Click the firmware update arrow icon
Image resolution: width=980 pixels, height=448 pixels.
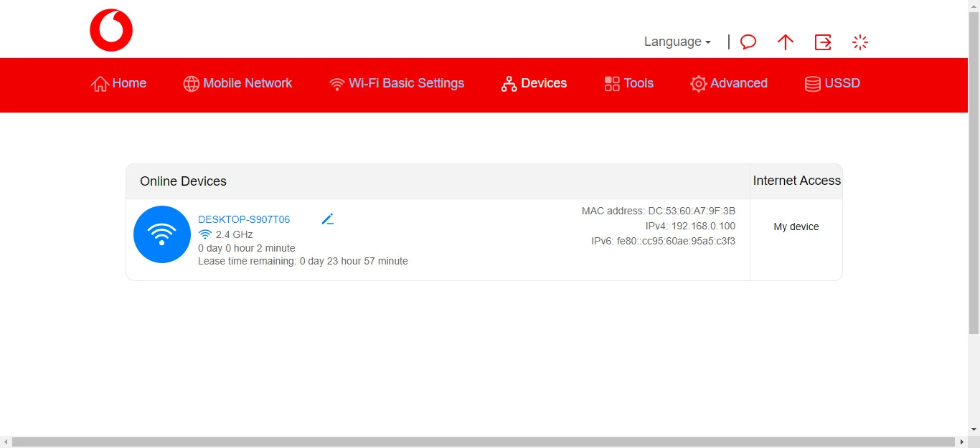[x=785, y=42]
